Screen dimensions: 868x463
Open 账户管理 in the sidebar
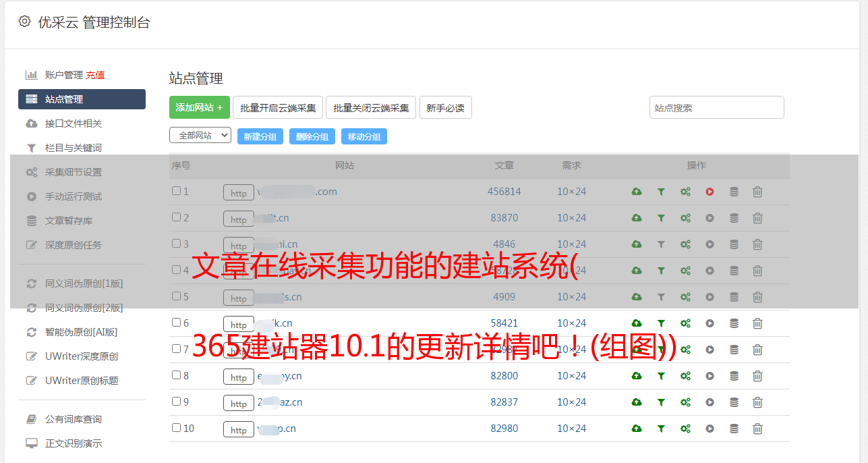[x=63, y=75]
